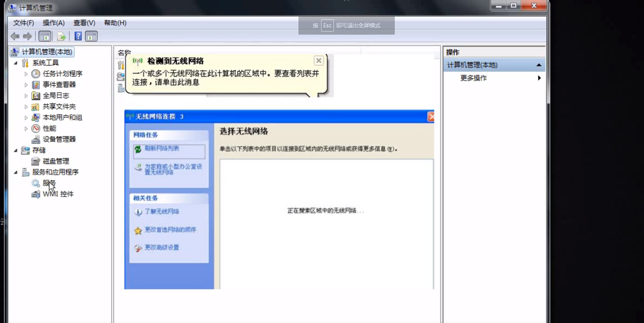The image size is (644, 323).
Task: Open the 文件(F) menu
Action: pos(24,23)
